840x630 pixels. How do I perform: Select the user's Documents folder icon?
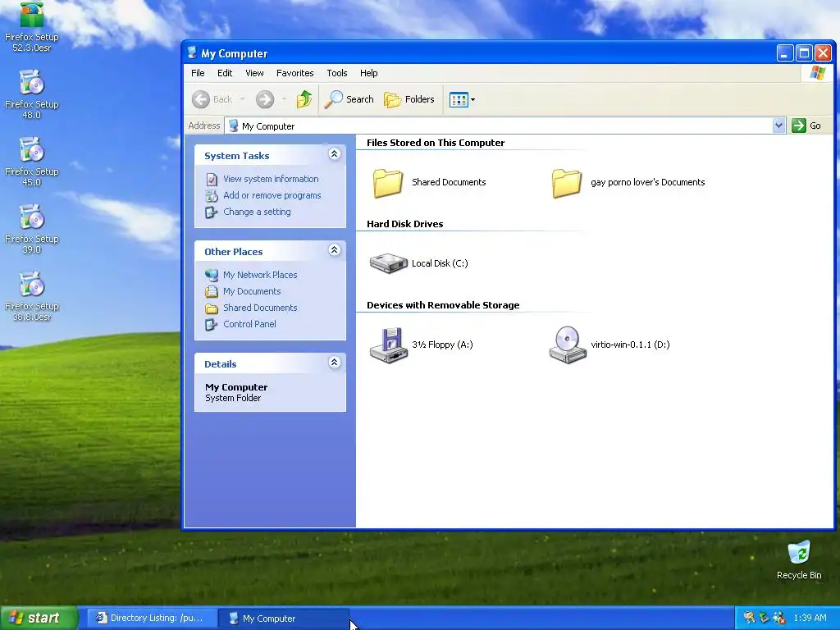pyautogui.click(x=566, y=183)
